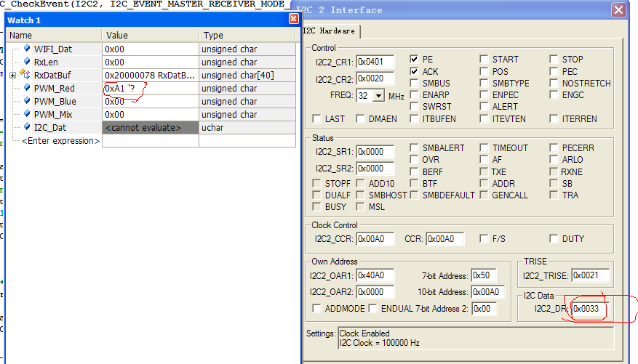Image resolution: width=638 pixels, height=364 pixels.
Task: Uncheck the PE checkbox
Action: click(414, 60)
